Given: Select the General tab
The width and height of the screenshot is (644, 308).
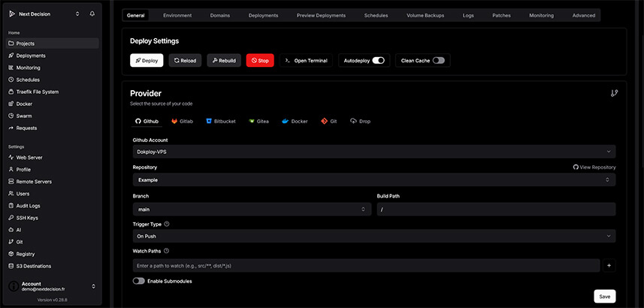Looking at the screenshot, I should (x=135, y=15).
